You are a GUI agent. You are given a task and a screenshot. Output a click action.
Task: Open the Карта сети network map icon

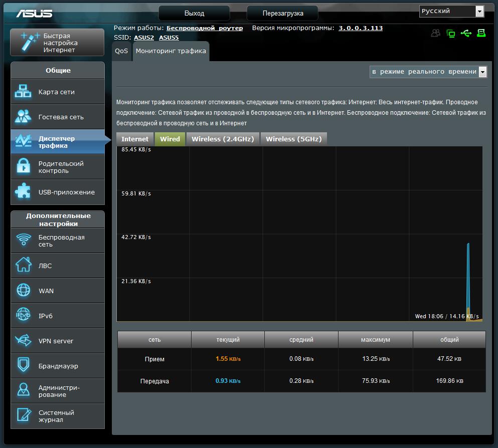click(23, 91)
